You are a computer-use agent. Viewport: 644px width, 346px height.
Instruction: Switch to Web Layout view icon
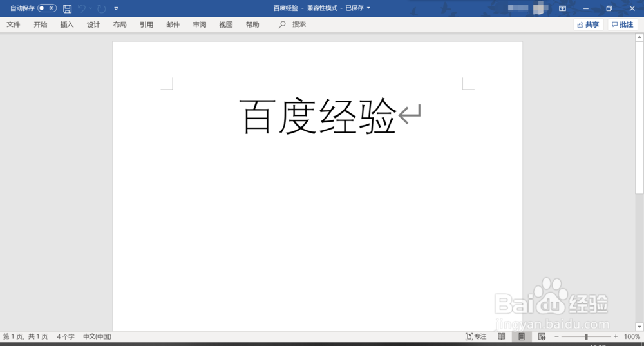coord(542,336)
